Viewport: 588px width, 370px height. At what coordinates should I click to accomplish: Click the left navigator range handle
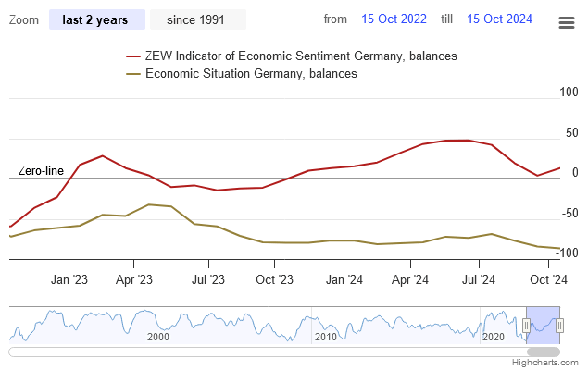tap(526, 325)
